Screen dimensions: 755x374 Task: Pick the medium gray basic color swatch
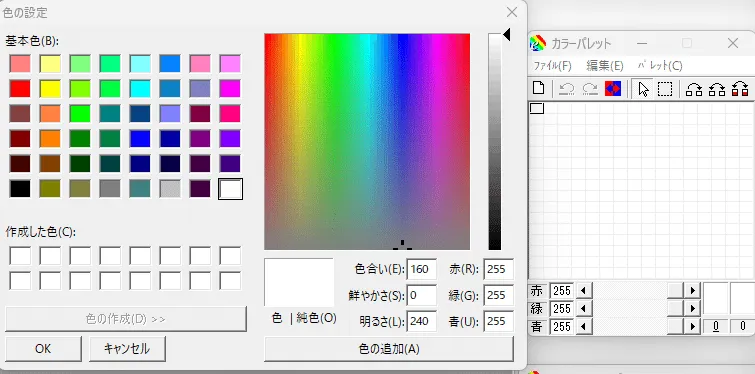coord(110,189)
